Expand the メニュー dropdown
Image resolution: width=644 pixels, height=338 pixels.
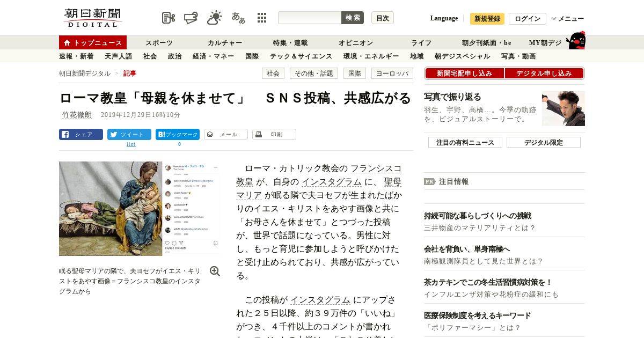click(x=568, y=18)
